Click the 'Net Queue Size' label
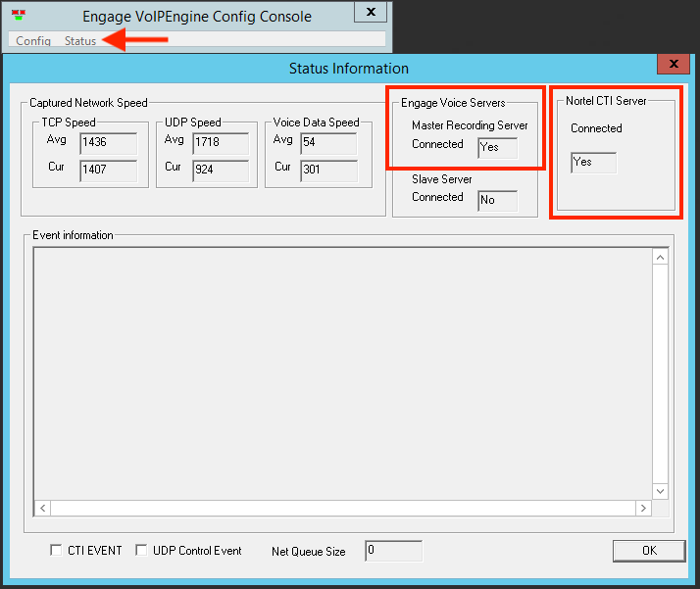 point(309,552)
